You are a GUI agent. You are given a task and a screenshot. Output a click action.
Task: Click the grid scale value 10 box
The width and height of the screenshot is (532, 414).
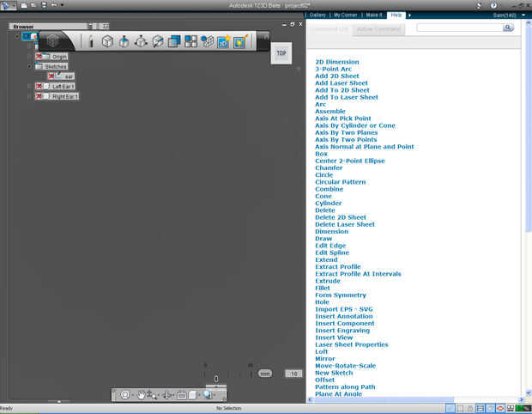(293, 374)
